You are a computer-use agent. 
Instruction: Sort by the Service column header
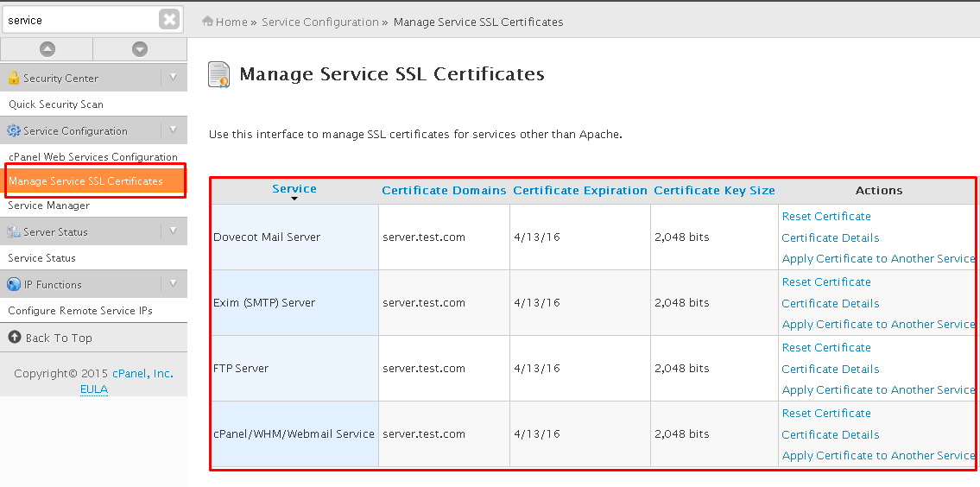point(294,189)
